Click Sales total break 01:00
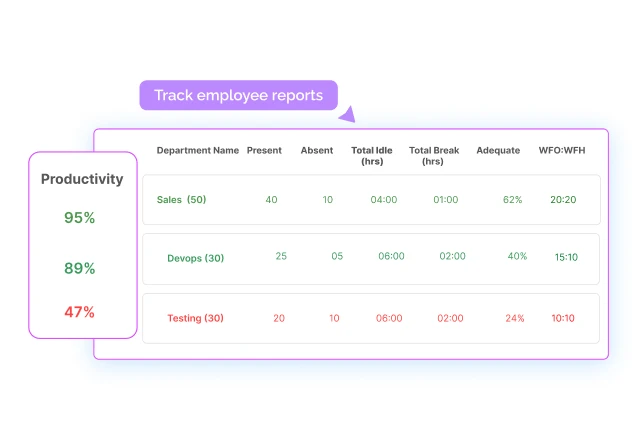Screen dimensions: 638x440 (446, 200)
